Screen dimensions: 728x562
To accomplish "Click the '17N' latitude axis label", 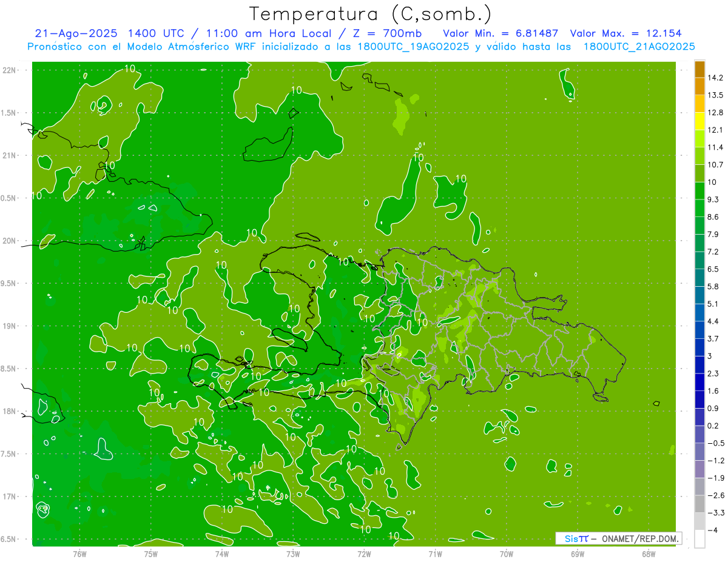I will coord(10,497).
